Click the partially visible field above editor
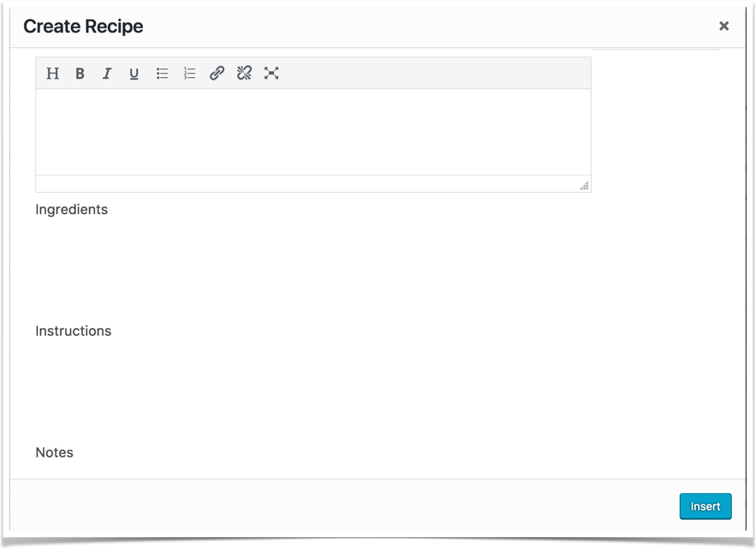This screenshot has width=756, height=549. pyautogui.click(x=655, y=48)
